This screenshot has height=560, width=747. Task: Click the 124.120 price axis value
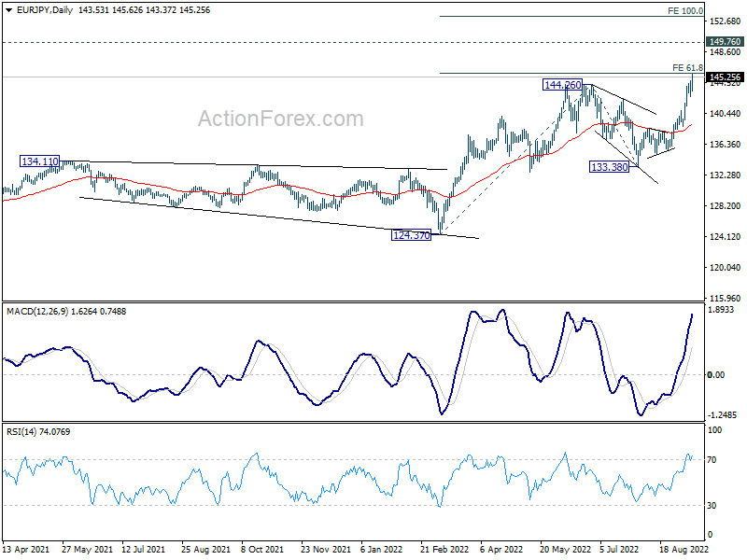pos(726,237)
